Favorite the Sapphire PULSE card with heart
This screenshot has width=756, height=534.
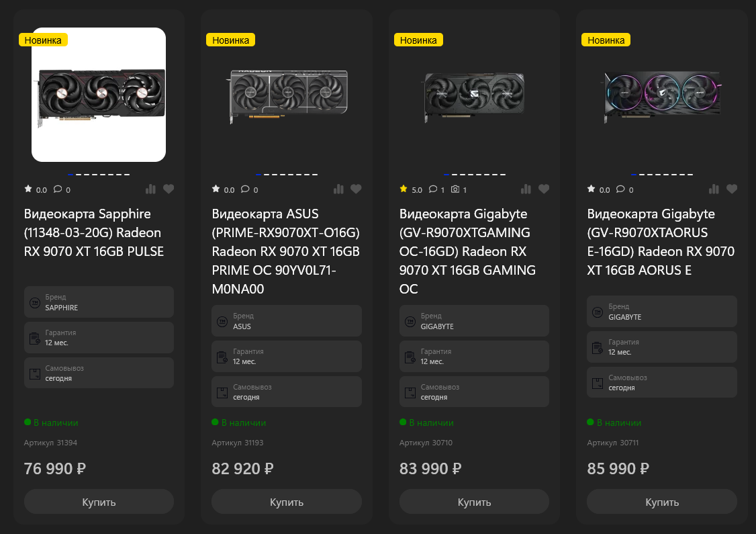point(169,189)
